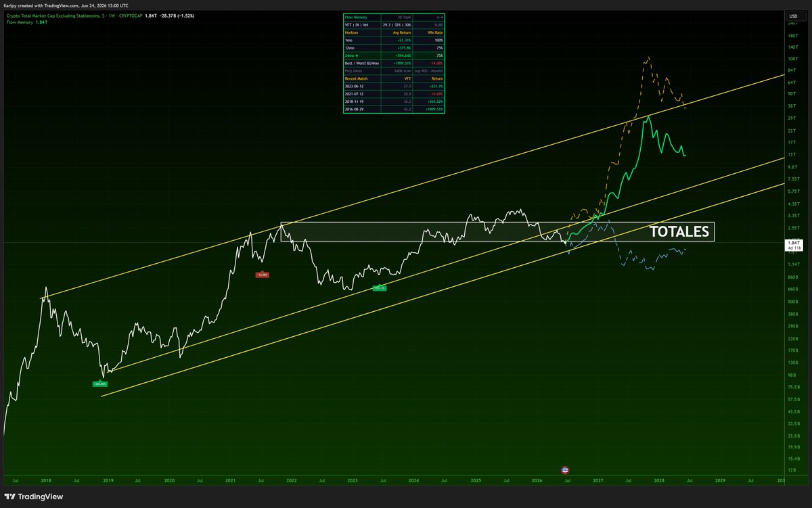Select the white TOTALES text box
The height and width of the screenshot is (508, 812).
679,232
